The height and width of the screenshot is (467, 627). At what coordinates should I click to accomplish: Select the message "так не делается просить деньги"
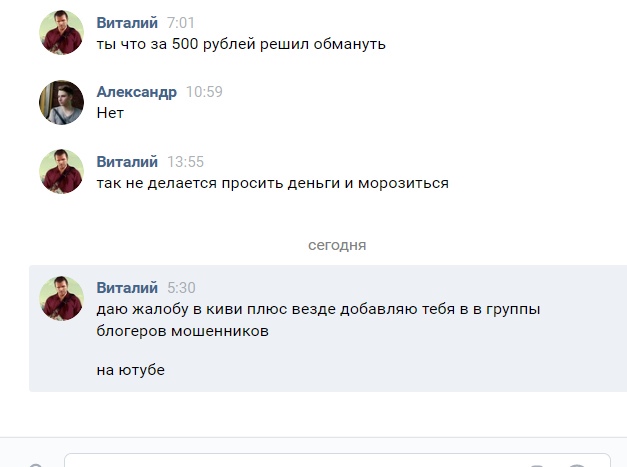coord(272,183)
